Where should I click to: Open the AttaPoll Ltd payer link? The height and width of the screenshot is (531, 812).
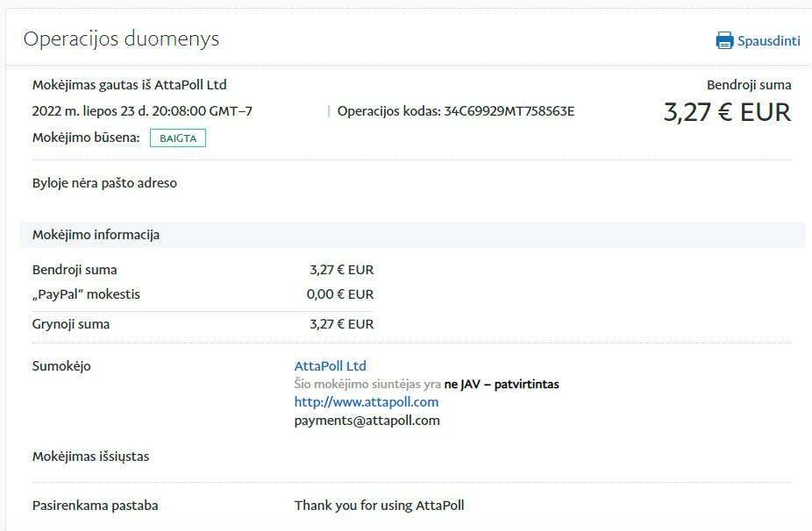[x=330, y=366]
